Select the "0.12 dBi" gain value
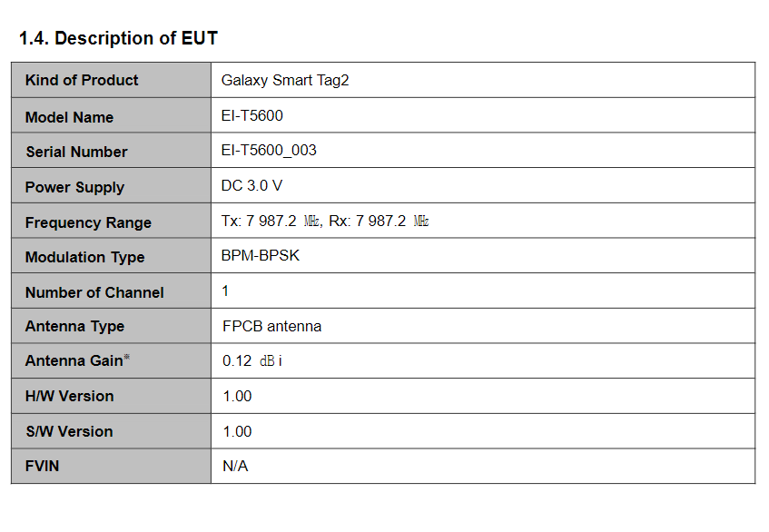769x532 pixels. pos(252,361)
